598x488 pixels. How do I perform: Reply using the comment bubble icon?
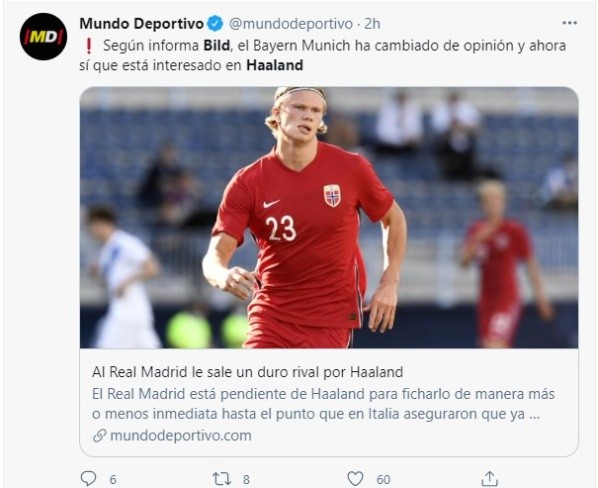[x=88, y=478]
